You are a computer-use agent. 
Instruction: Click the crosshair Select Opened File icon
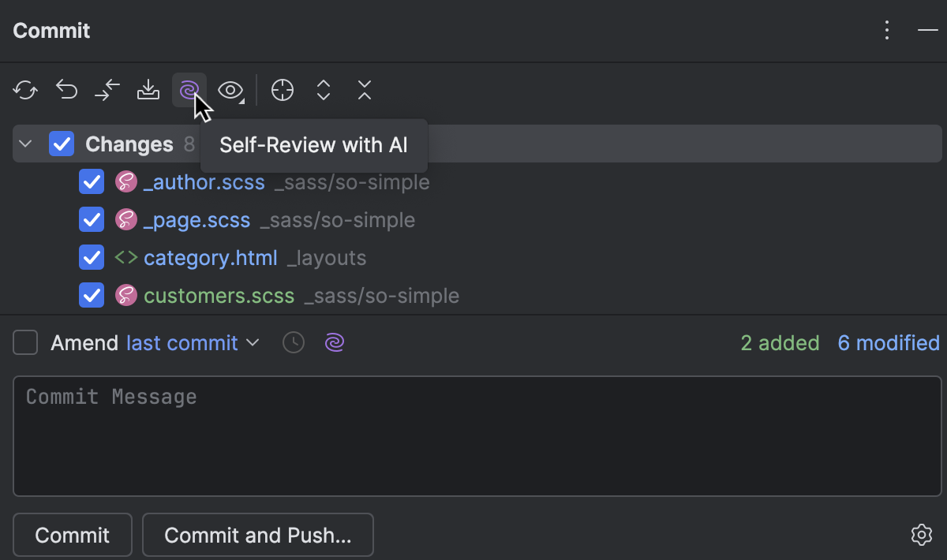coord(283,90)
